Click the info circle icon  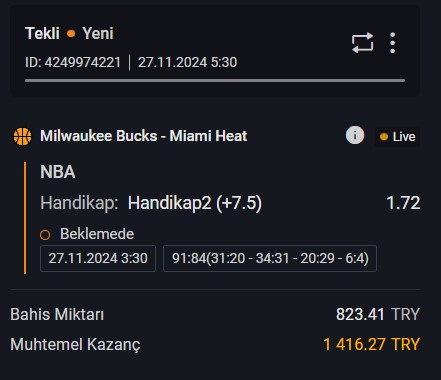[355, 135]
